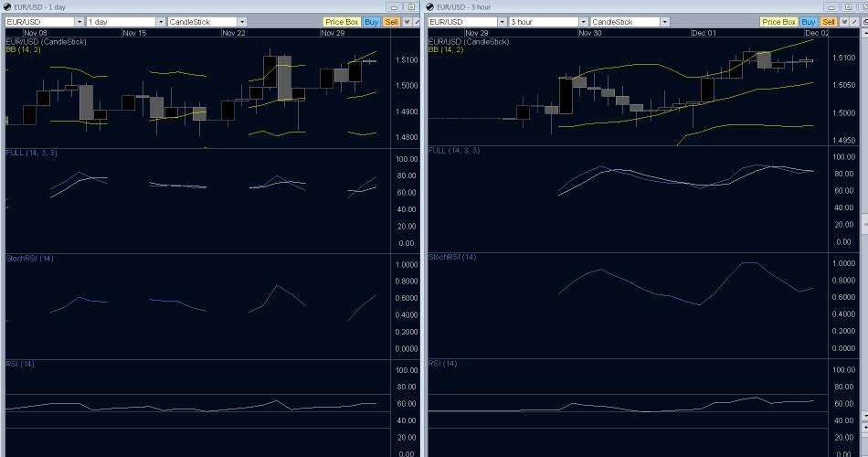The image size is (868, 457).
Task: Select RSI (14) label in 1 day chart
Action: [20, 364]
